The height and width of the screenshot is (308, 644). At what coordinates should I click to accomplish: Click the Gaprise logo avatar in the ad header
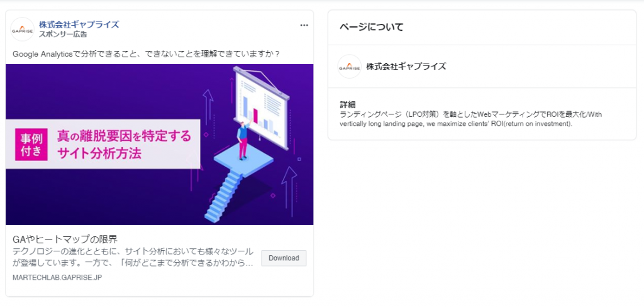[x=22, y=29]
